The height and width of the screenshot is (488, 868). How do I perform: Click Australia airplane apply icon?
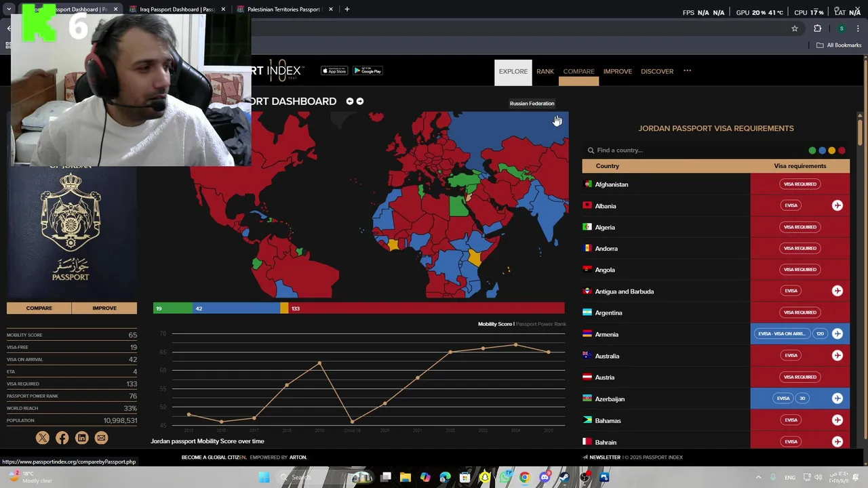(x=837, y=355)
